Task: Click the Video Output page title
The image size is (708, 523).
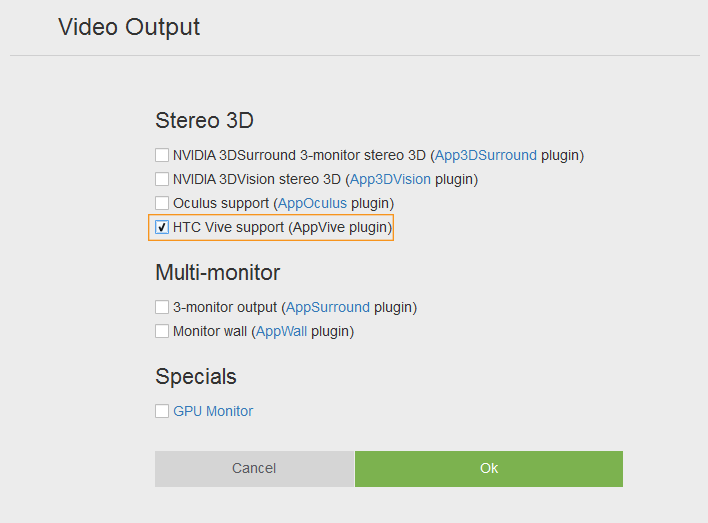Action: [129, 27]
